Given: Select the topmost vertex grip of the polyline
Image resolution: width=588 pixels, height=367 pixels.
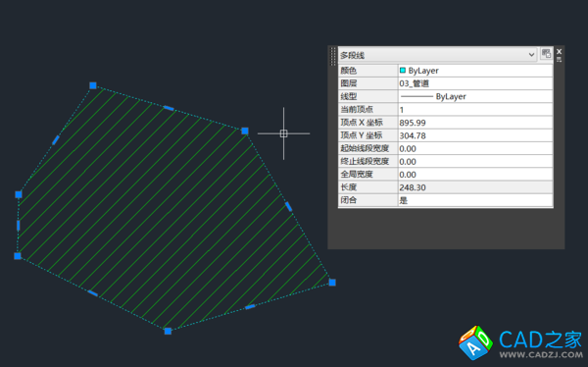Looking at the screenshot, I should [x=93, y=85].
